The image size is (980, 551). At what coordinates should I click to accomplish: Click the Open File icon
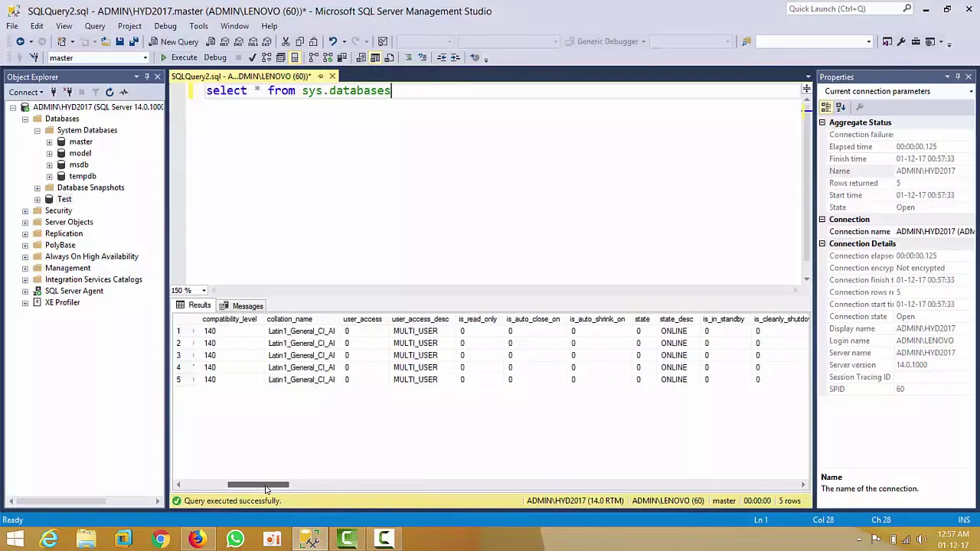point(105,41)
